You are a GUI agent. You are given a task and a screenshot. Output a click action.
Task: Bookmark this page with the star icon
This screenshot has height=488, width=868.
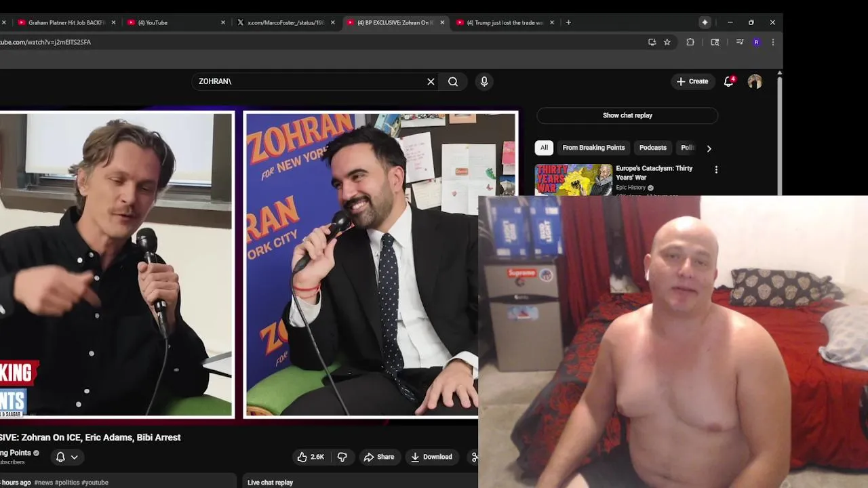(x=667, y=42)
